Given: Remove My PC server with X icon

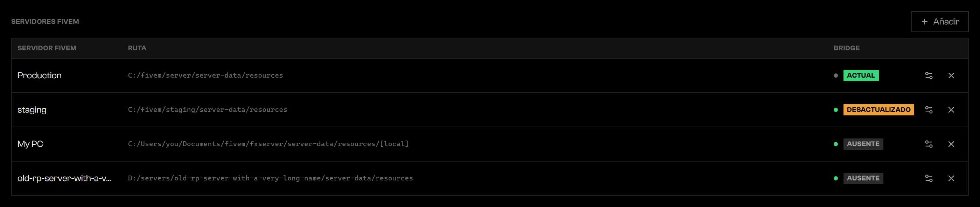Looking at the screenshot, I should tap(951, 144).
